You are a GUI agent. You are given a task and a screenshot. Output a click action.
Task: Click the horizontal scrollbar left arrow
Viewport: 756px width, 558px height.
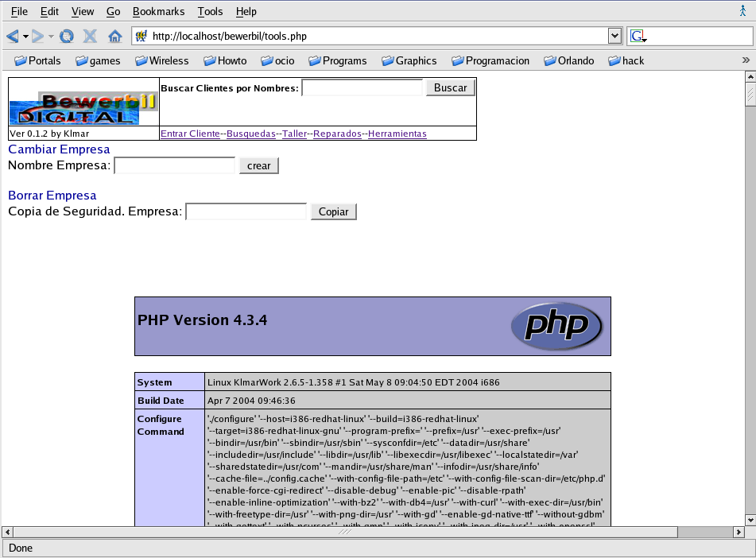(x=7, y=532)
